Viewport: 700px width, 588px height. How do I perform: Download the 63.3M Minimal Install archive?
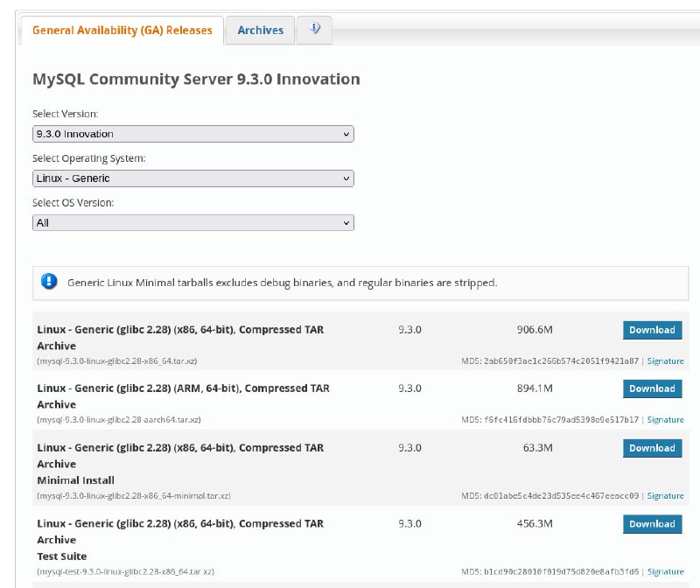tap(652, 448)
